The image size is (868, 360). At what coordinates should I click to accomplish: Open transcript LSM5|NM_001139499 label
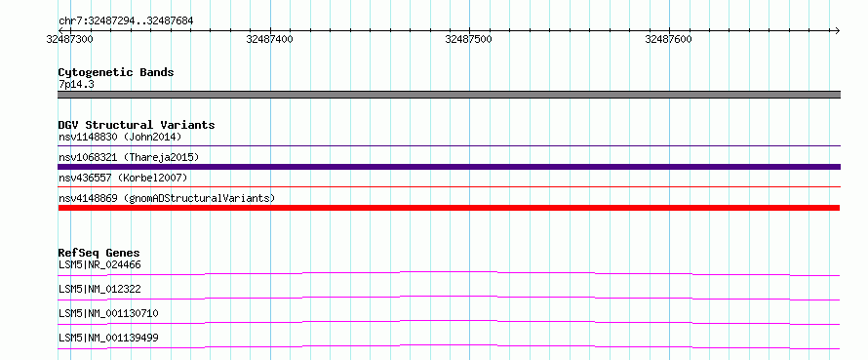point(108,338)
